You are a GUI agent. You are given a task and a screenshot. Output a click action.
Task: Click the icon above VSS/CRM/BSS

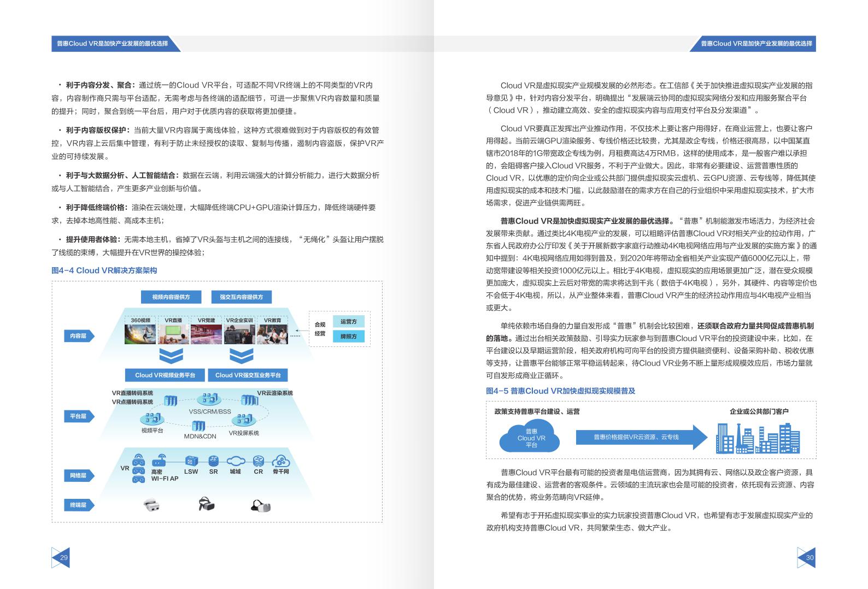point(210,399)
